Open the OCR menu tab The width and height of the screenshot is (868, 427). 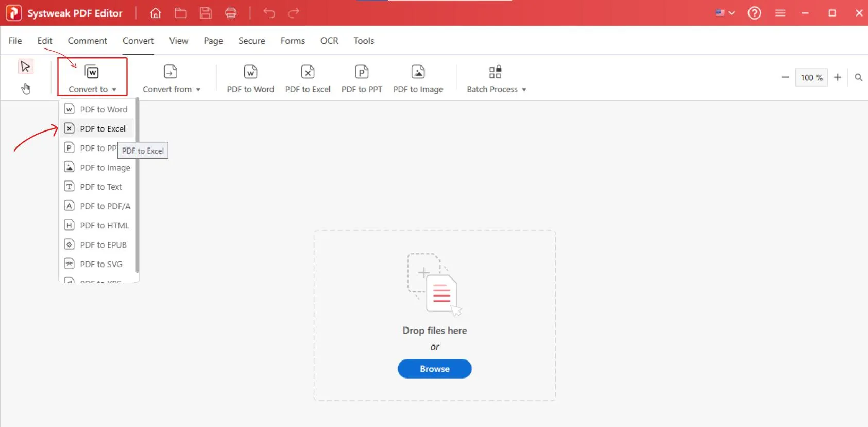[329, 41]
